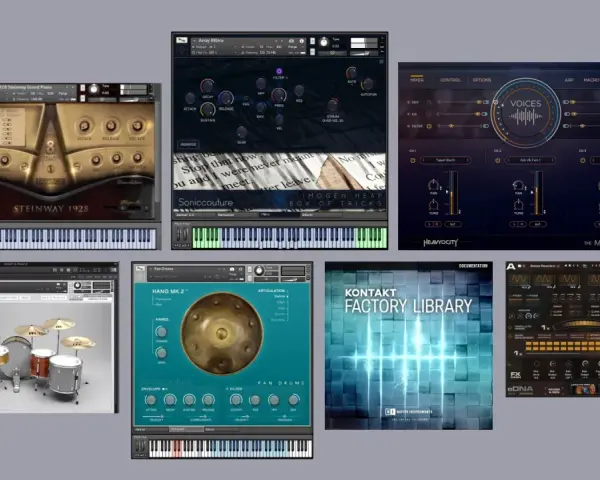600x480 pixels.
Task: Expand Pan Drums instrument name dropdown arrow
Action: [x=151, y=269]
